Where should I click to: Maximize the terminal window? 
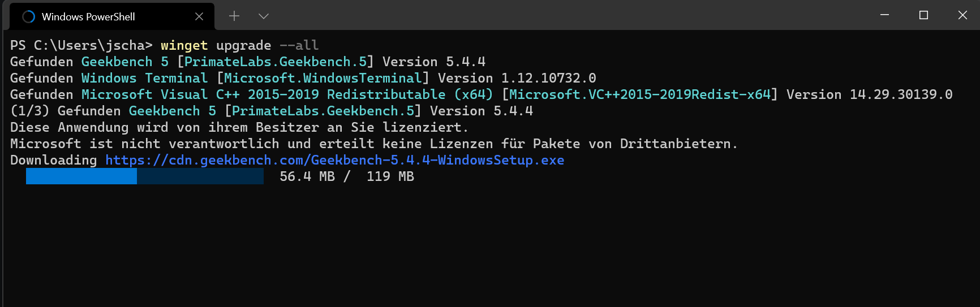click(924, 15)
